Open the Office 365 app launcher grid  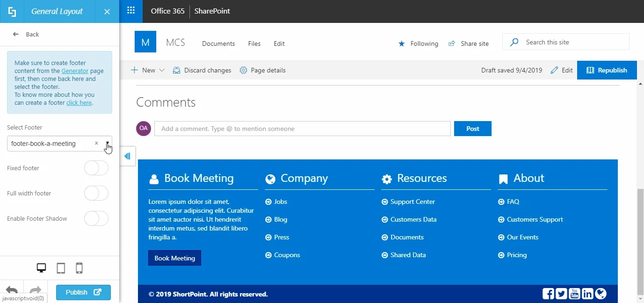pyautogui.click(x=130, y=11)
